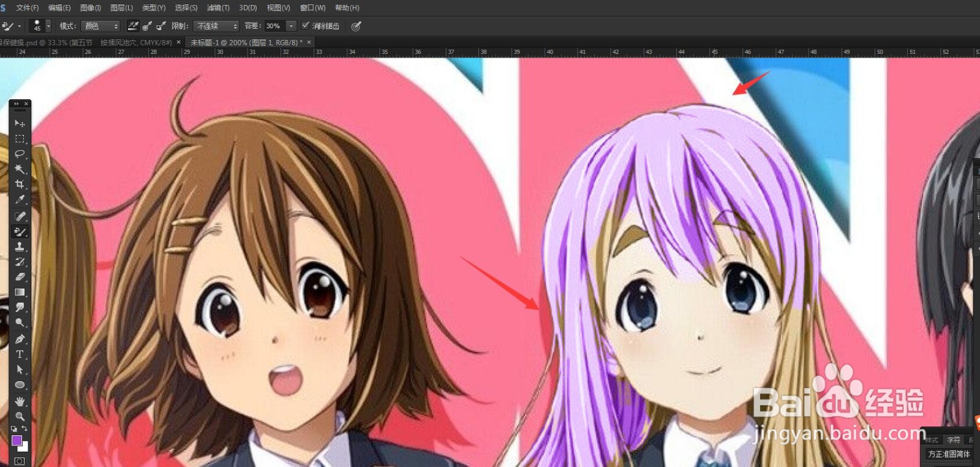Select the Crop tool
The height and width of the screenshot is (467, 980).
20,184
